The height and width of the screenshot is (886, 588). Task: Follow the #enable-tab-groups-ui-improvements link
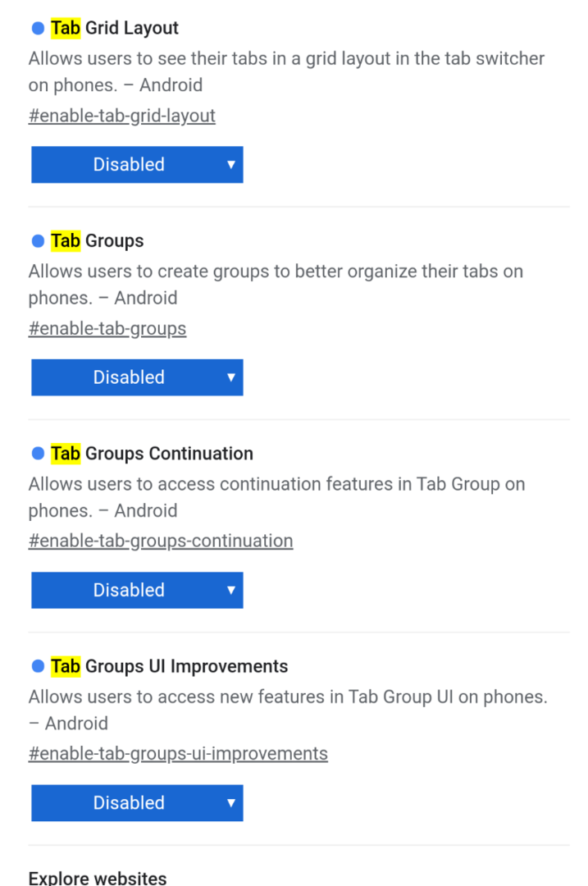178,755
